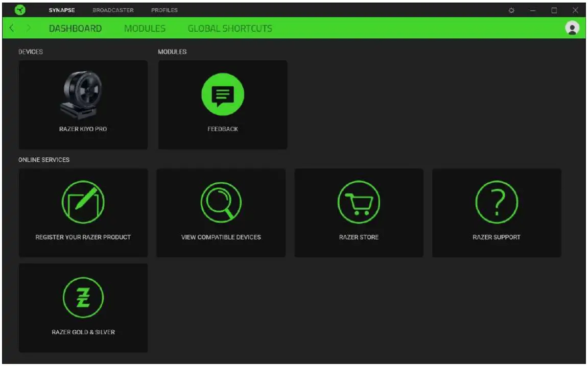The height and width of the screenshot is (366, 588).
Task: Click the RAZER SUPPORT label
Action: (x=497, y=237)
